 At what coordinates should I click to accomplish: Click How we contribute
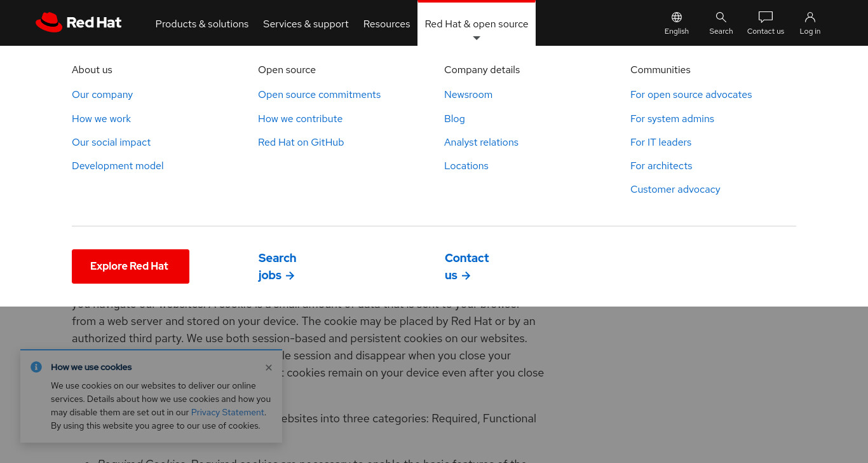click(300, 119)
